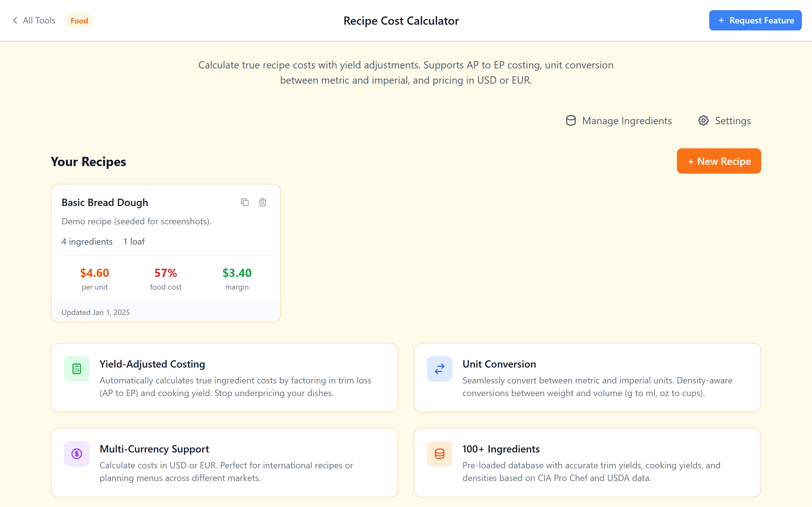
Task: Open Manage Ingredients via the database icon
Action: pos(571,120)
